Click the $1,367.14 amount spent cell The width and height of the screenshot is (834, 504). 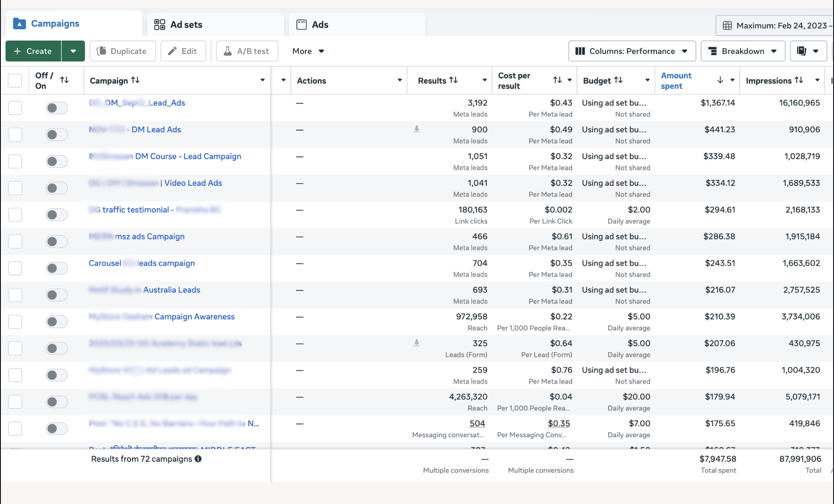coord(718,103)
